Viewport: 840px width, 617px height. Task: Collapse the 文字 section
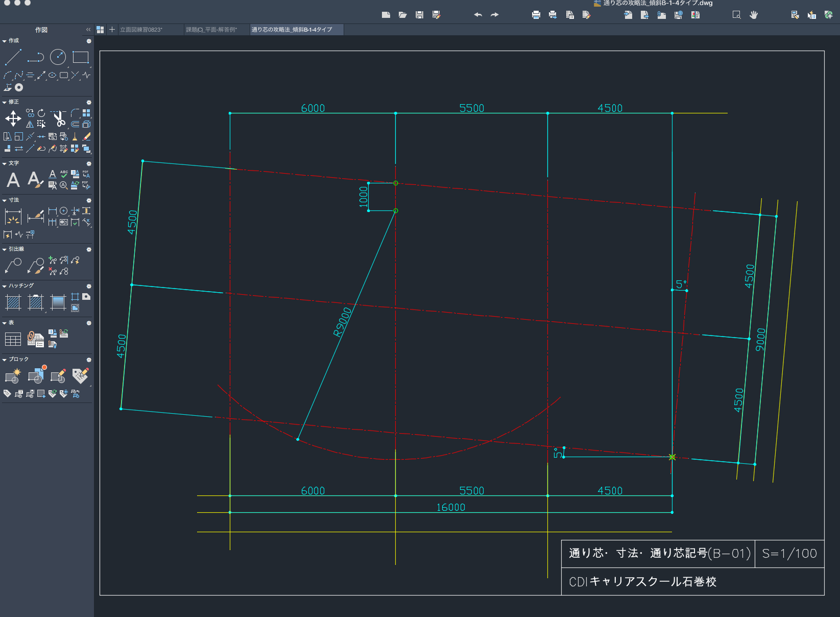click(x=5, y=163)
